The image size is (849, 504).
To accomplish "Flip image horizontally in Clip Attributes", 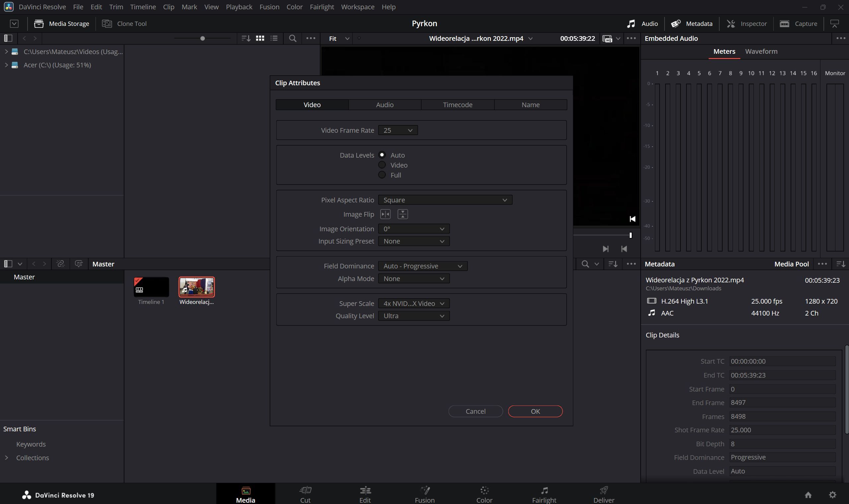I will coord(385,214).
